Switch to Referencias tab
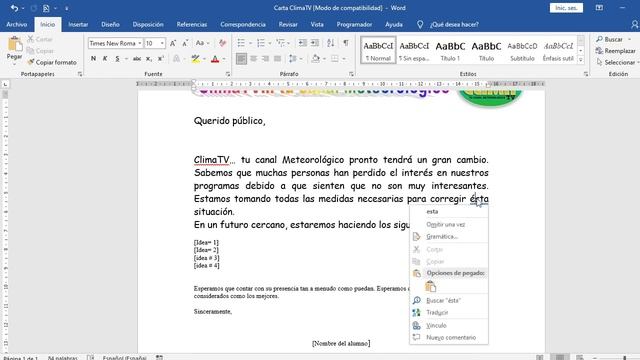640x360 pixels. (192, 24)
